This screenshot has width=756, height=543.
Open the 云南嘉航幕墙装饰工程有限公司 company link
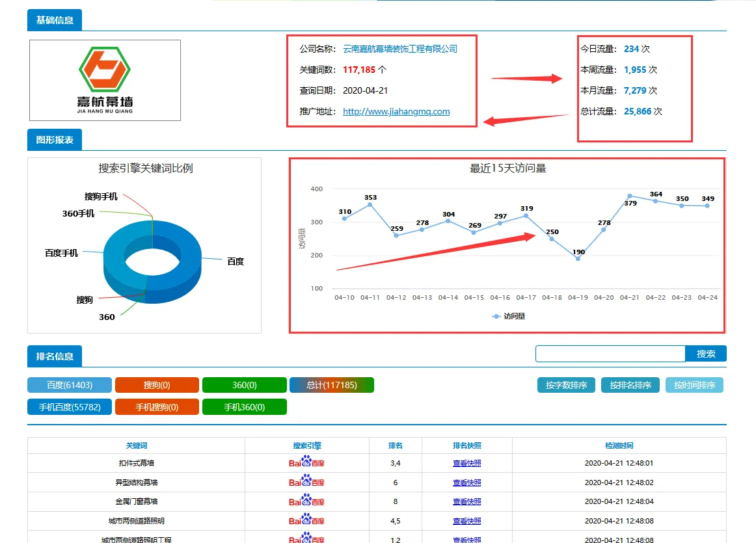(399, 48)
